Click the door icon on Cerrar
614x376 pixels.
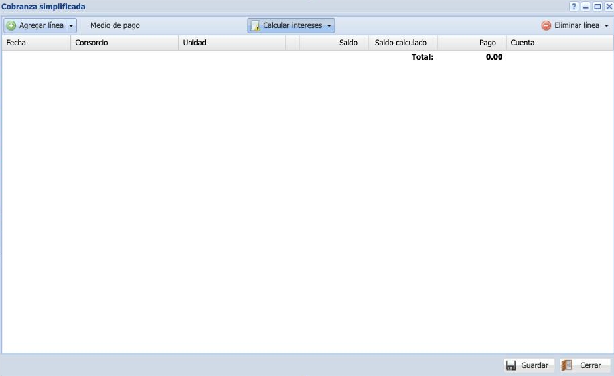(567, 365)
